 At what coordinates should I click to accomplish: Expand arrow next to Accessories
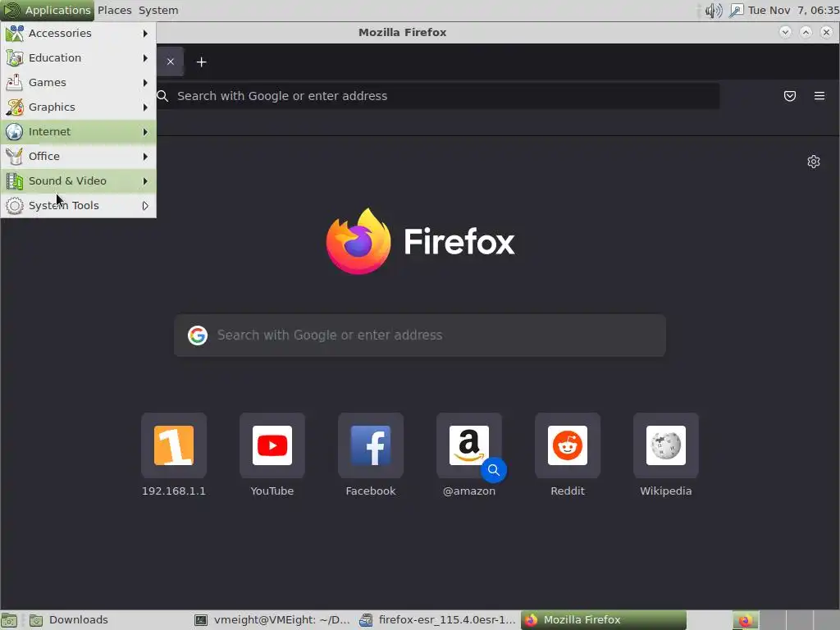145,33
